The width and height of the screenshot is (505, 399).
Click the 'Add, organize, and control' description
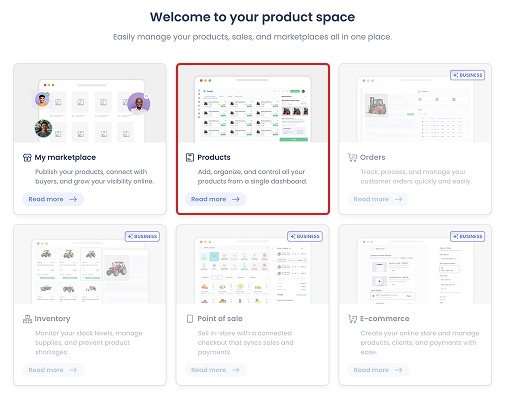tap(252, 177)
